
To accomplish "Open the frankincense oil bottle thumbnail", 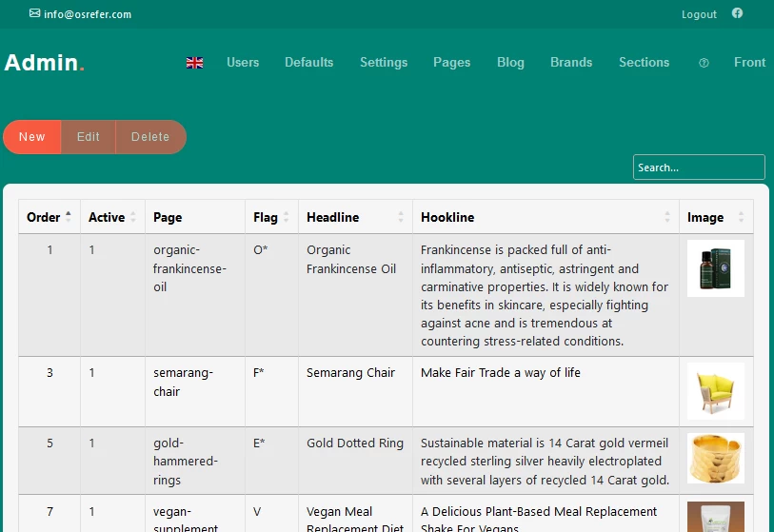I will (x=716, y=268).
